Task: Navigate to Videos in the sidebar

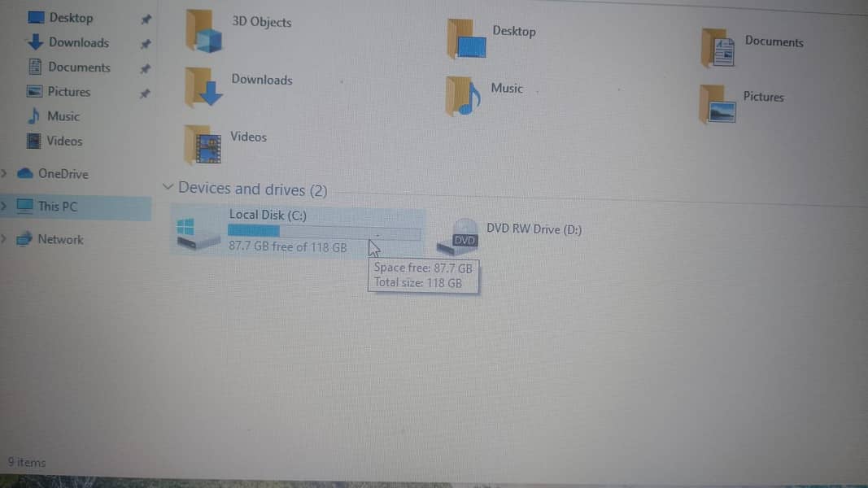Action: point(64,141)
